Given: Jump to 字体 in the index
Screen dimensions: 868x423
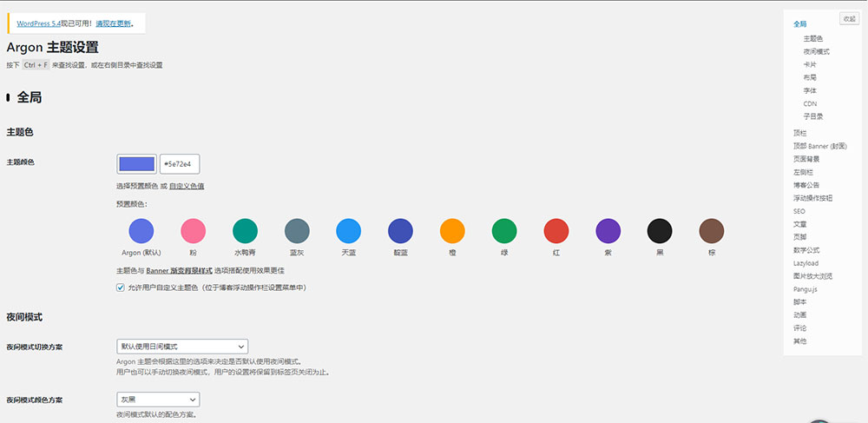Looking at the screenshot, I should point(810,91).
